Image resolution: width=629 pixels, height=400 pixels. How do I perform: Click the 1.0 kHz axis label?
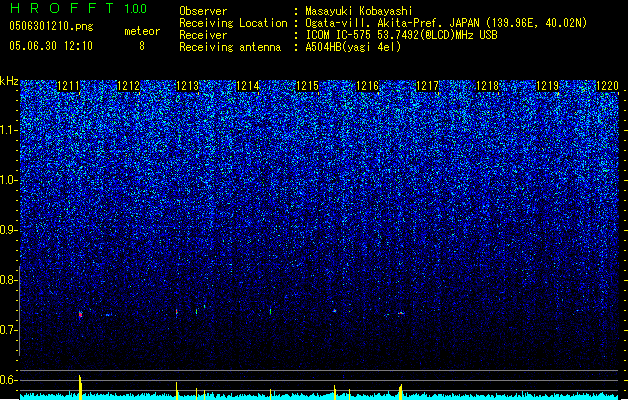point(8,180)
